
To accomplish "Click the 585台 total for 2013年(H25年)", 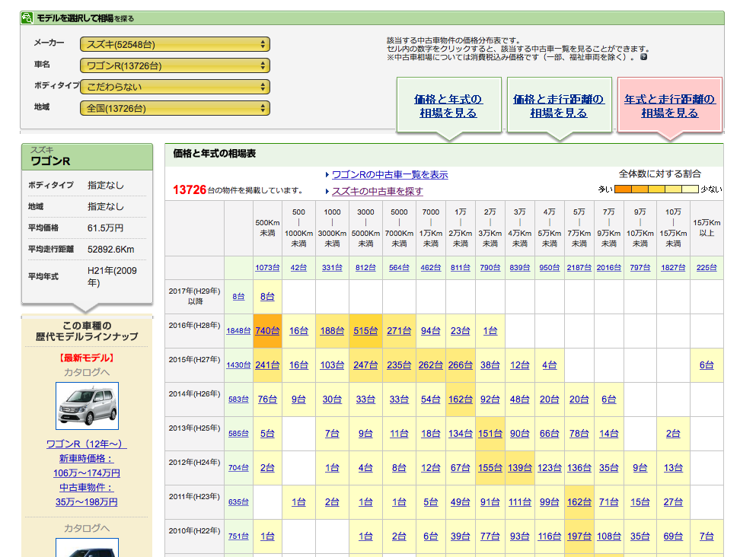I will pos(238,434).
